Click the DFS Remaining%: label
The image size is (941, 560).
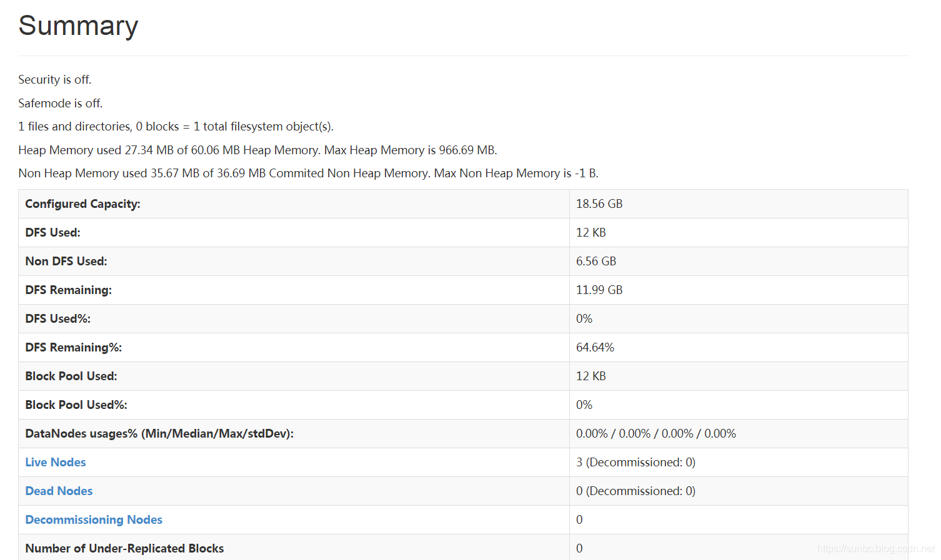click(74, 347)
